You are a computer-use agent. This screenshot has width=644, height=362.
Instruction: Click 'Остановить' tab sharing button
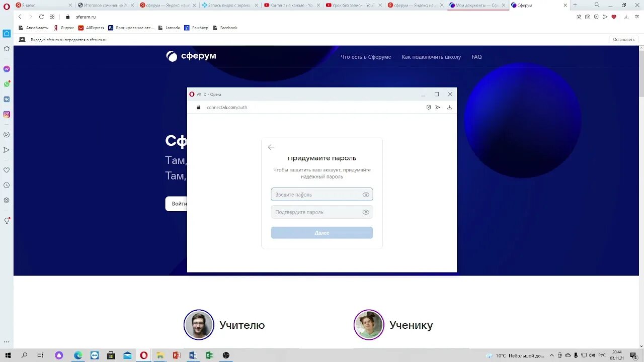pyautogui.click(x=624, y=39)
